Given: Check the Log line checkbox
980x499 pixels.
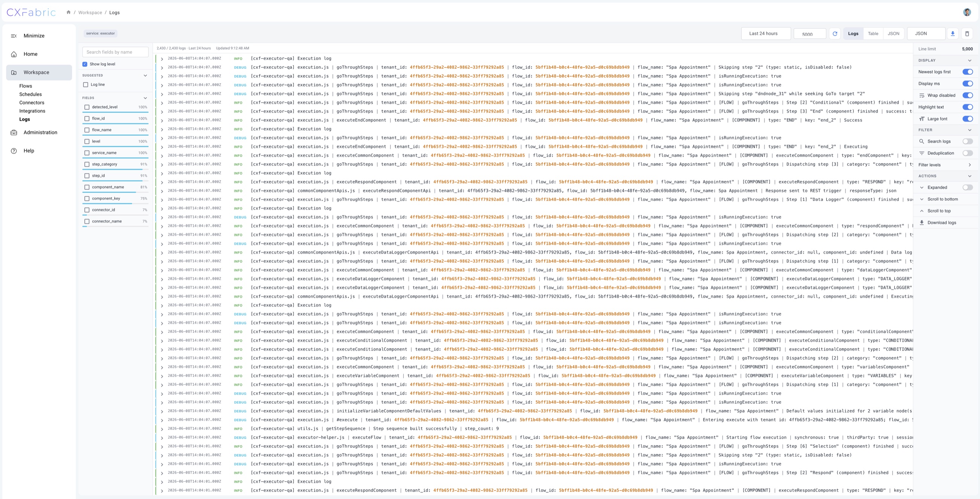Looking at the screenshot, I should click(x=86, y=84).
